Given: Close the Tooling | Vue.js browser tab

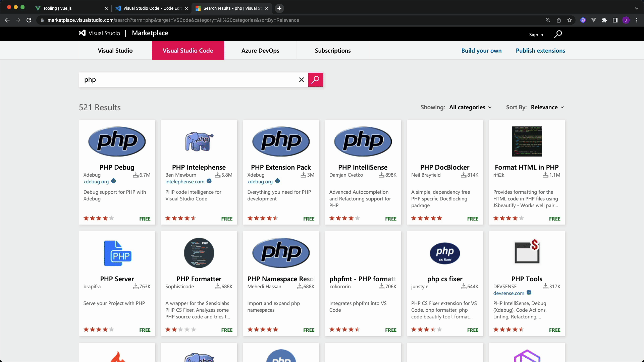Looking at the screenshot, I should 106,8.
